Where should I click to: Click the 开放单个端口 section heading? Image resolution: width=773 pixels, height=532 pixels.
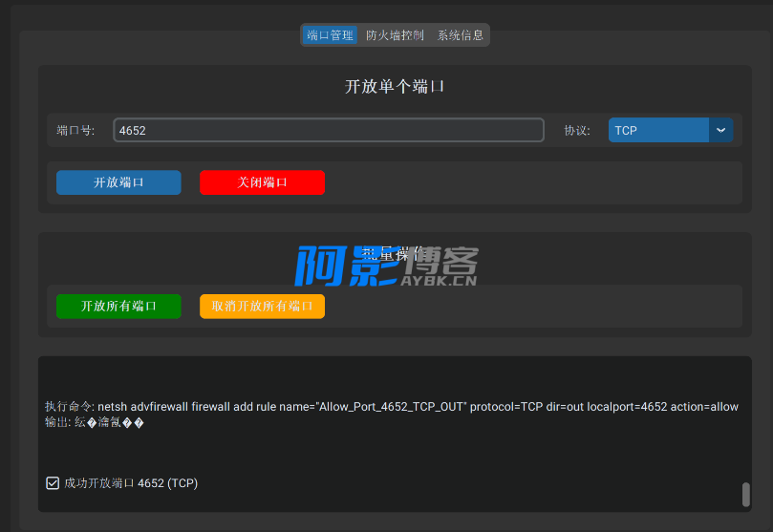coord(395,87)
